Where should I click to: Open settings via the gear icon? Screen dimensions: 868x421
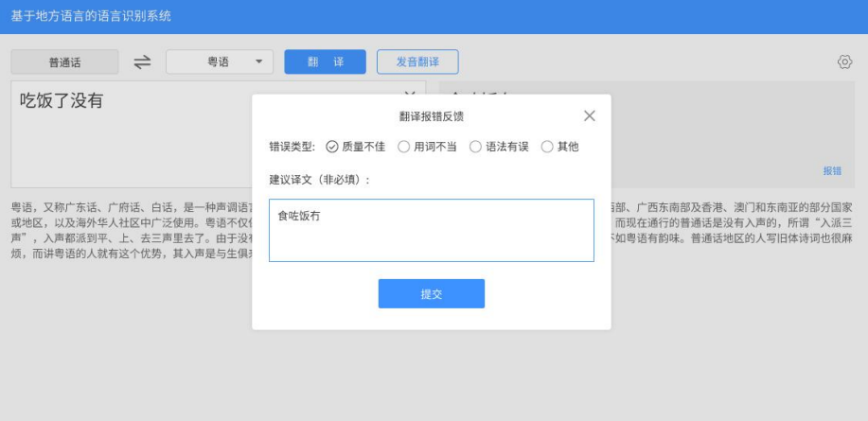point(844,61)
